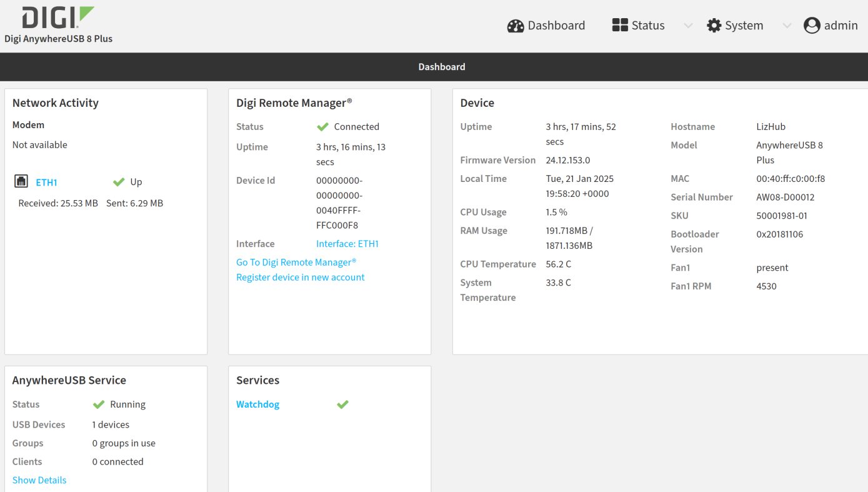Click the Fan1 RPM value 4530
The width and height of the screenshot is (868, 492).
tap(767, 286)
